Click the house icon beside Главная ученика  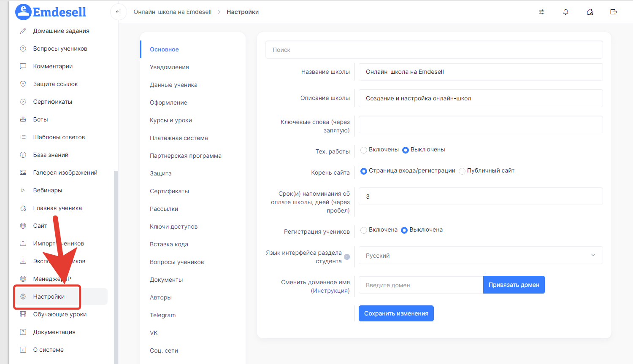tap(23, 208)
